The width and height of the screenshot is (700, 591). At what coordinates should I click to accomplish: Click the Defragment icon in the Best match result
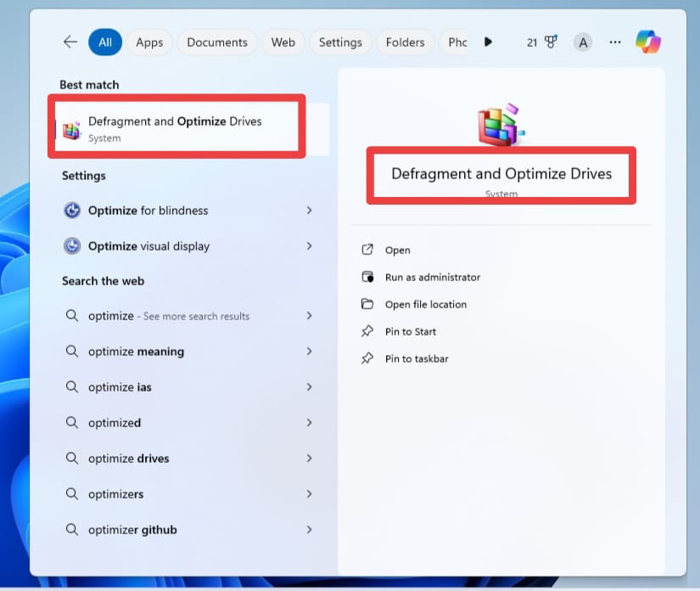(72, 130)
